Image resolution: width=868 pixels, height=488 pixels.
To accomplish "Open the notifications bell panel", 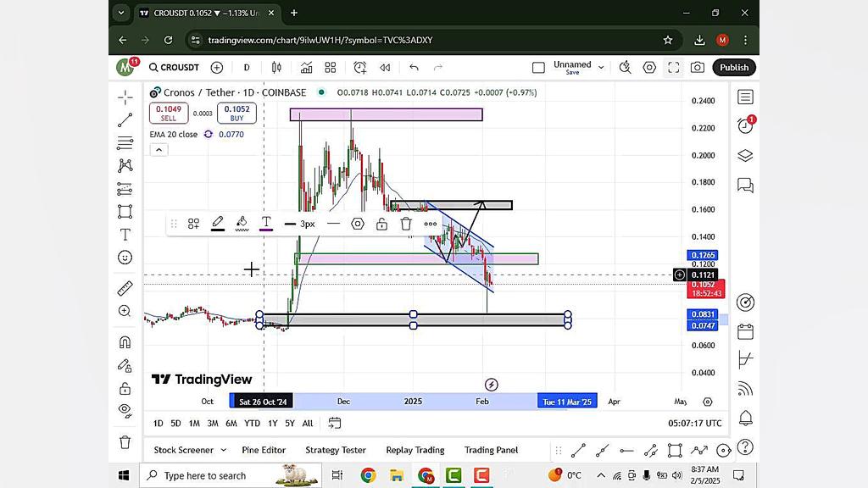I will [x=746, y=419].
